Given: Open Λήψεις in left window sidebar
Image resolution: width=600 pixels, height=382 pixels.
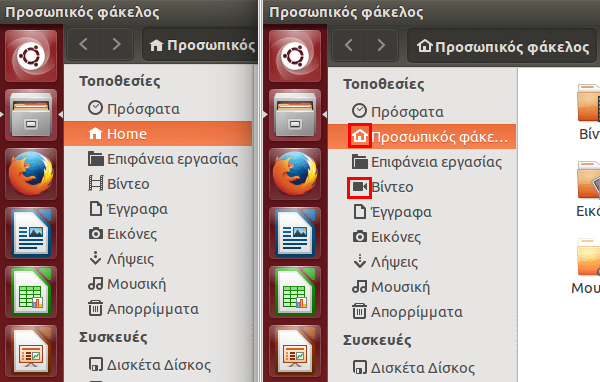Looking at the screenshot, I should (158, 259).
